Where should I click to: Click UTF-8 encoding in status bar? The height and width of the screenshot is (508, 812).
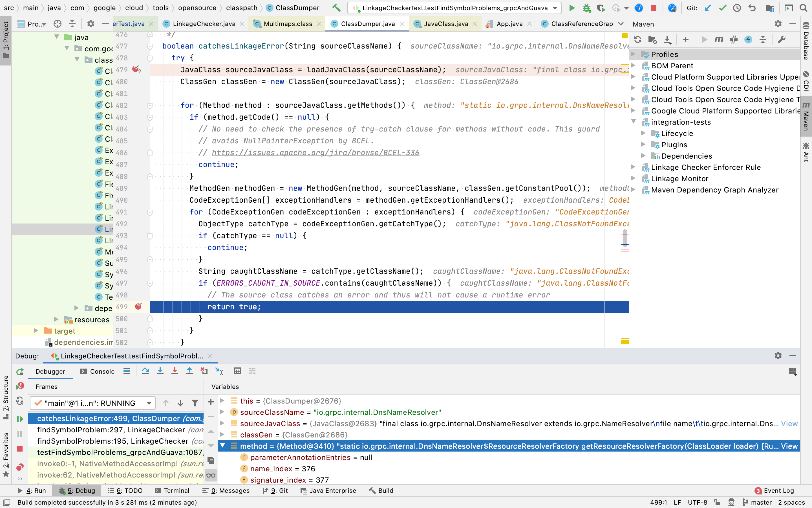click(x=697, y=502)
